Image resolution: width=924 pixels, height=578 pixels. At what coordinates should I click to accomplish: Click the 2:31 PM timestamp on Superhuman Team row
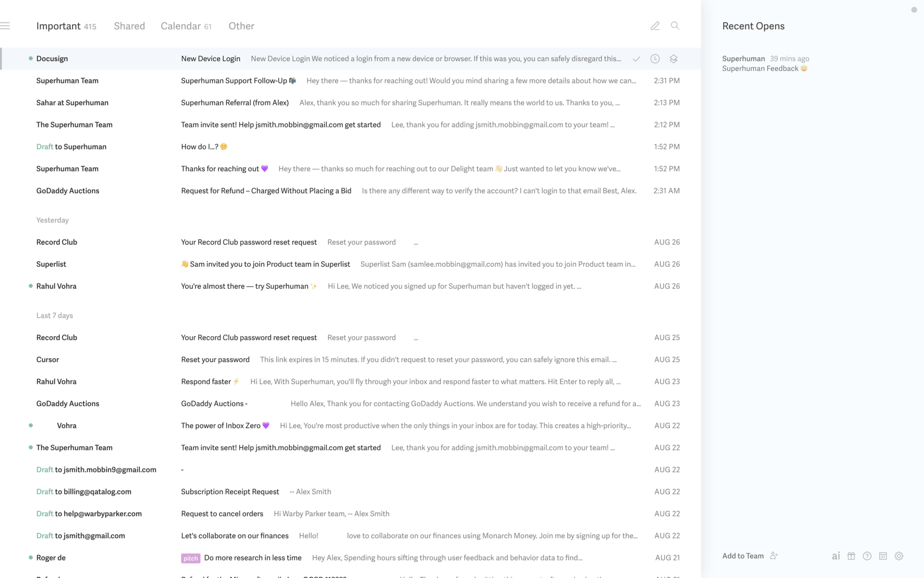point(667,81)
